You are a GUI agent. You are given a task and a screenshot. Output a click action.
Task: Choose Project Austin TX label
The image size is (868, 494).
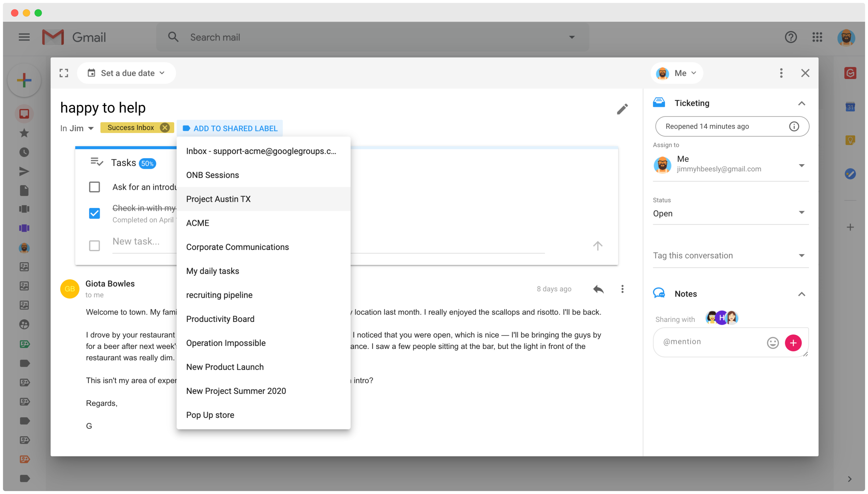pyautogui.click(x=263, y=199)
